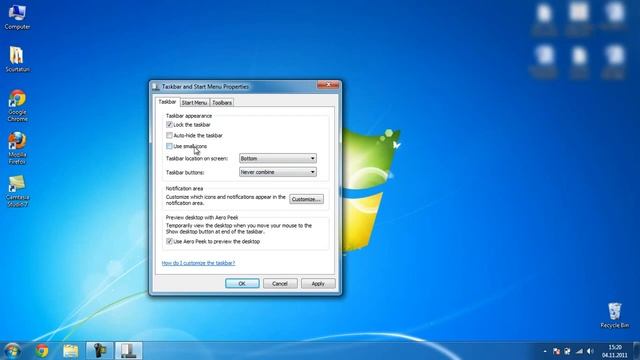Close the Taskbar and Start Menu Properties dialog
This screenshot has width=640, height=360.
[328, 84]
